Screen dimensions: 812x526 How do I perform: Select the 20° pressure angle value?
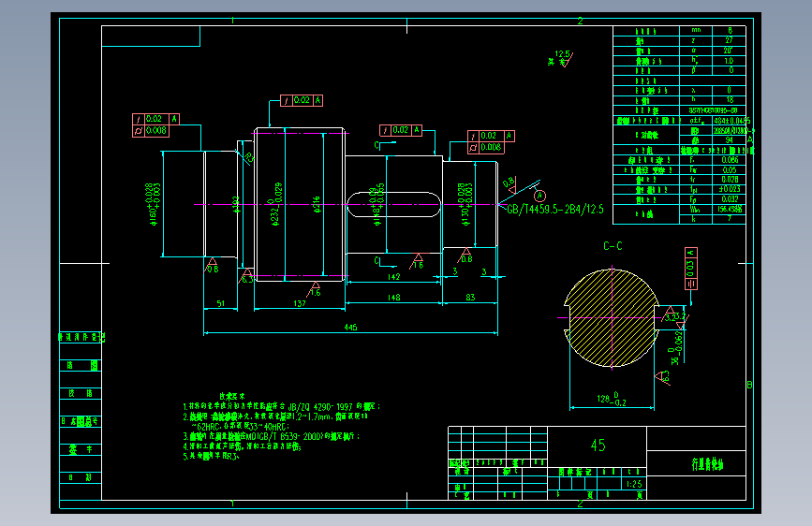(728, 51)
